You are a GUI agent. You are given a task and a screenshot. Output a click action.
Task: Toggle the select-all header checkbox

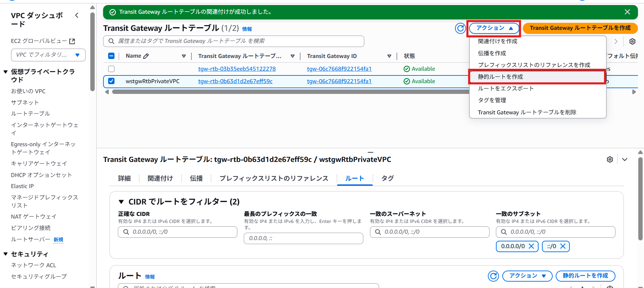click(x=111, y=56)
